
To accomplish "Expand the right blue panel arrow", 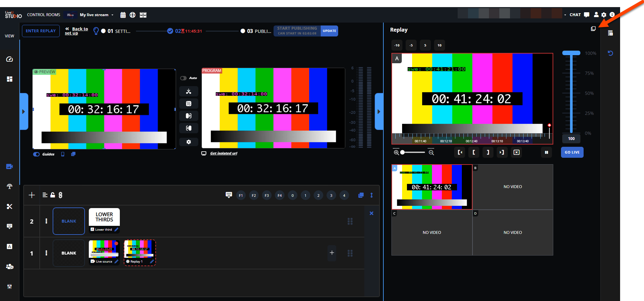I will 379,112.
